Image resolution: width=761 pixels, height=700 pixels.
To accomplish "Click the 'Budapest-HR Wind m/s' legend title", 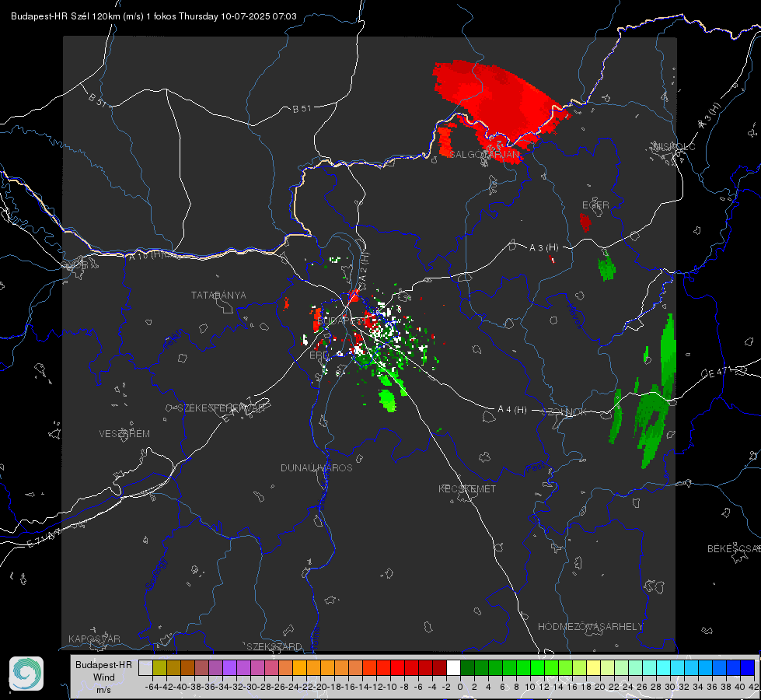I will pyautogui.click(x=104, y=677).
